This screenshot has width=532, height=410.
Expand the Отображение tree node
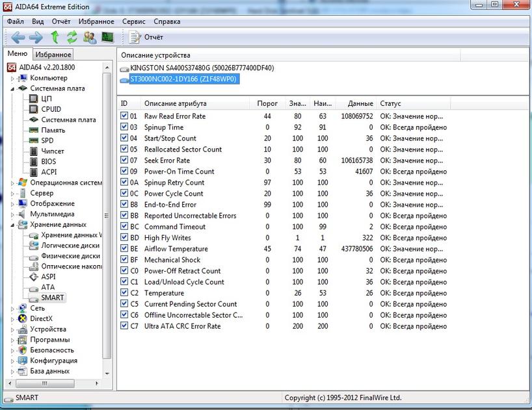pos(12,204)
